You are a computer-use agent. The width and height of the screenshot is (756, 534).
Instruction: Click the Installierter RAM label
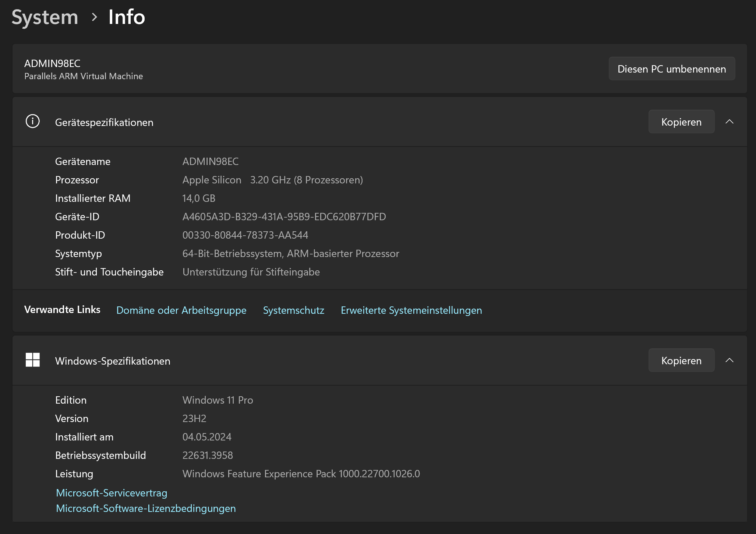[93, 198]
